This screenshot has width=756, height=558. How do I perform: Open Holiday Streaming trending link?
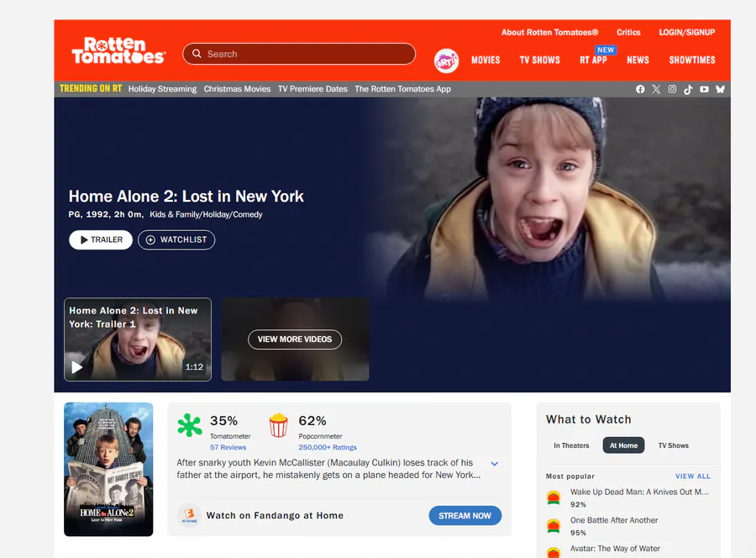click(162, 89)
